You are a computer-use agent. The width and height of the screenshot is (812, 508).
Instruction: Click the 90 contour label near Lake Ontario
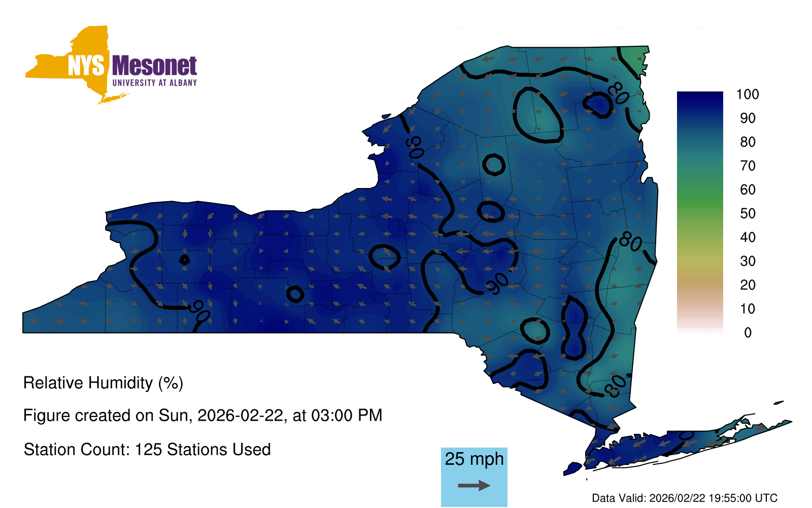click(415, 147)
